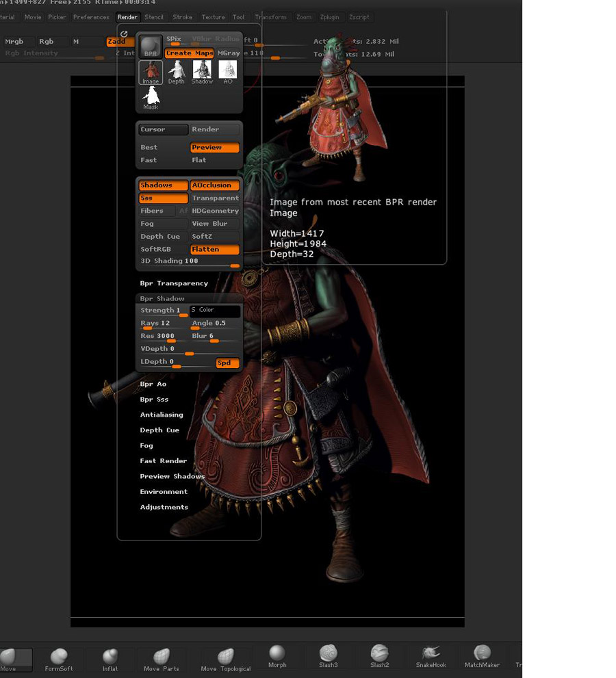Toggle Shadows in render settings
616x678 pixels.
coord(163,185)
